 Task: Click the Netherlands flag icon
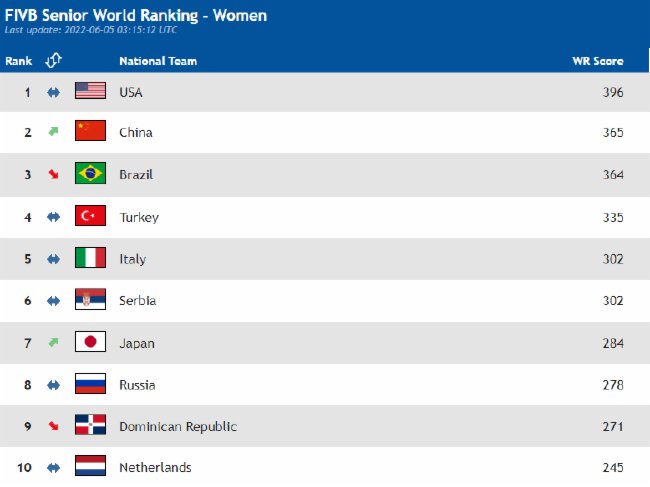click(90, 466)
